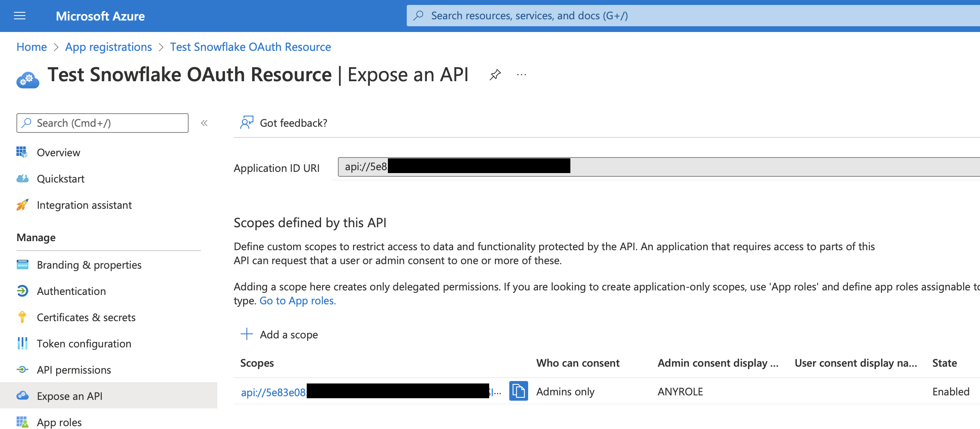Open Overview in the sidebar

[58, 153]
